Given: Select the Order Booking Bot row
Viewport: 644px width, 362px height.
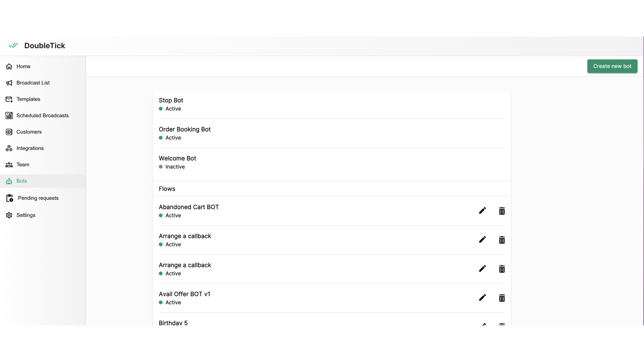Looking at the screenshot, I should (x=184, y=130).
